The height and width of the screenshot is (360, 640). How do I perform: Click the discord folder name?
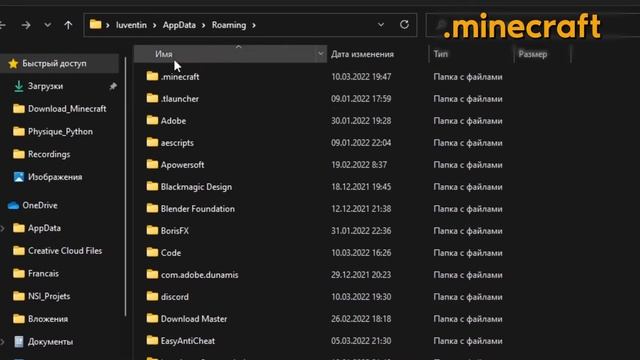point(175,297)
